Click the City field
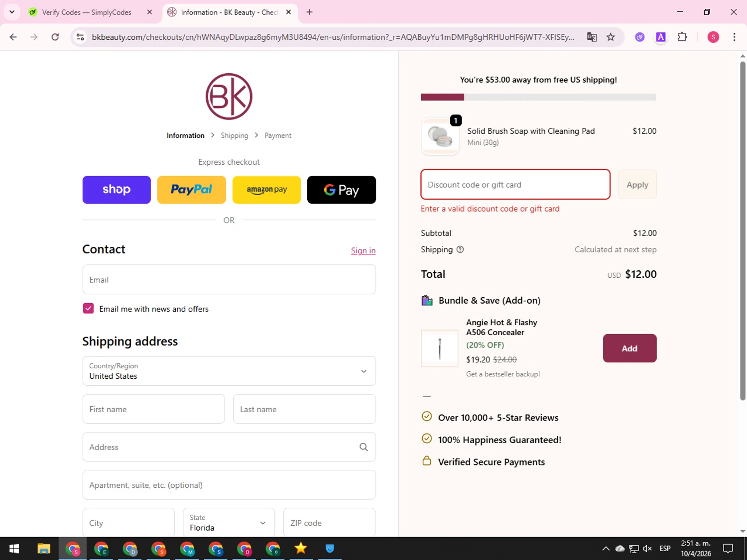747x560 pixels. (128, 523)
